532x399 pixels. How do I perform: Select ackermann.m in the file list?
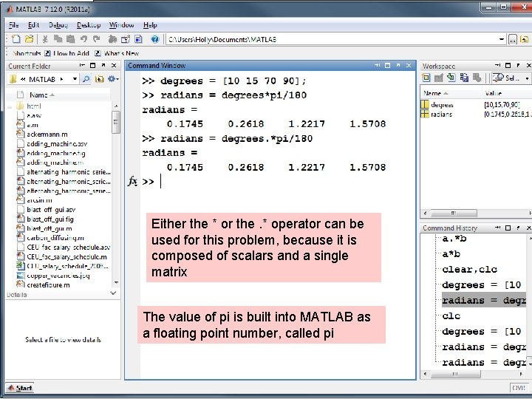tap(47, 134)
